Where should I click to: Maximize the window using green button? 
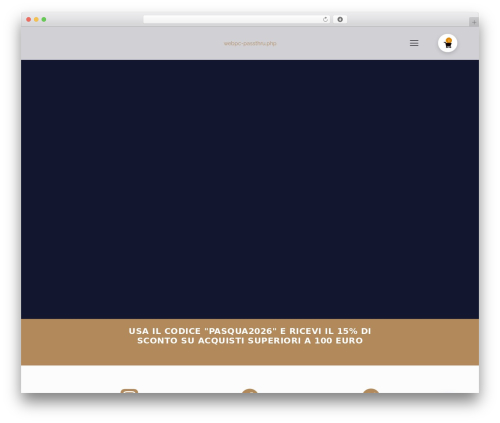pyautogui.click(x=44, y=20)
